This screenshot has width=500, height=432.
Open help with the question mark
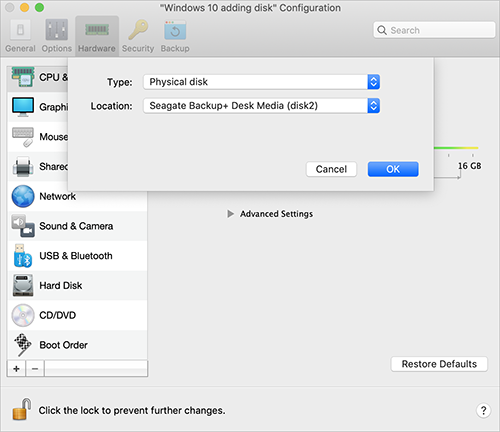tap(483, 410)
